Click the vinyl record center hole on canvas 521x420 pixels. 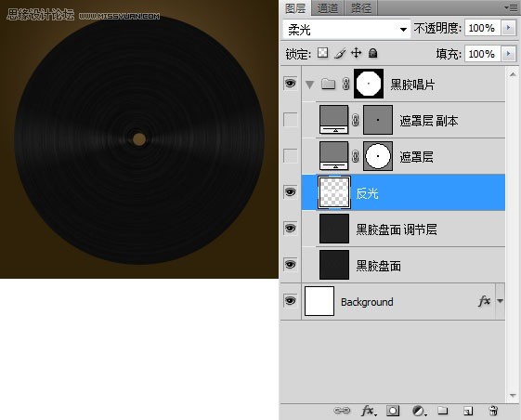pos(139,139)
